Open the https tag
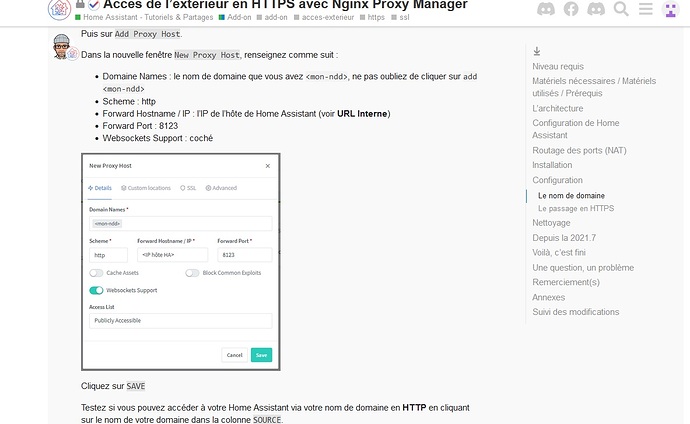The image size is (690, 424). tap(372, 17)
